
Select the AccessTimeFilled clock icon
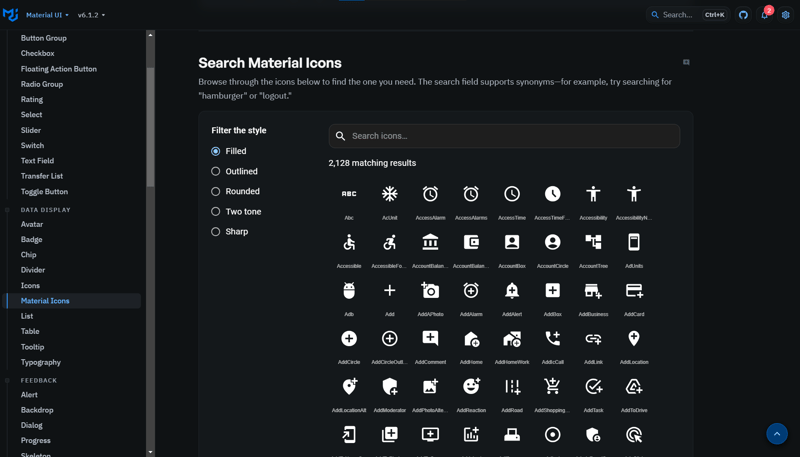click(x=553, y=194)
